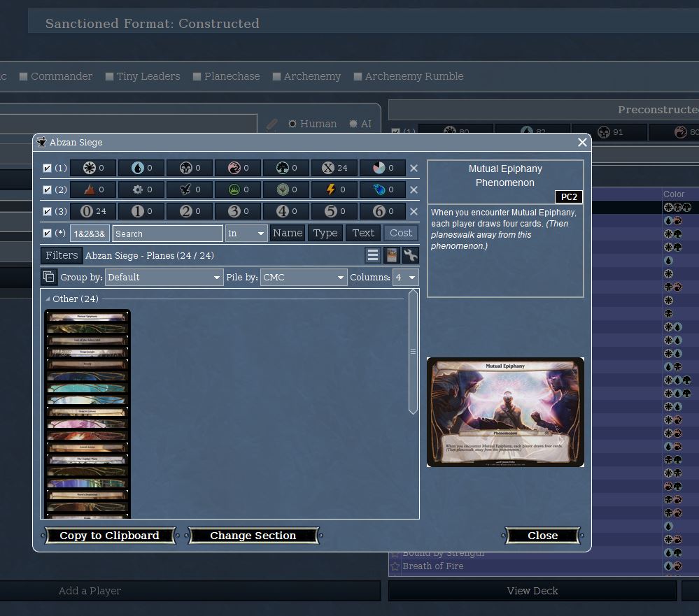Toggle the lightning bolt instant type filter
The image size is (699, 616).
[x=334, y=189]
